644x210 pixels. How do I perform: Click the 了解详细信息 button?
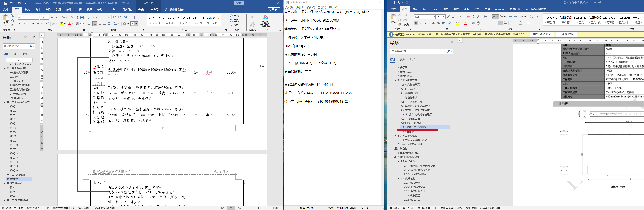(566, 34)
